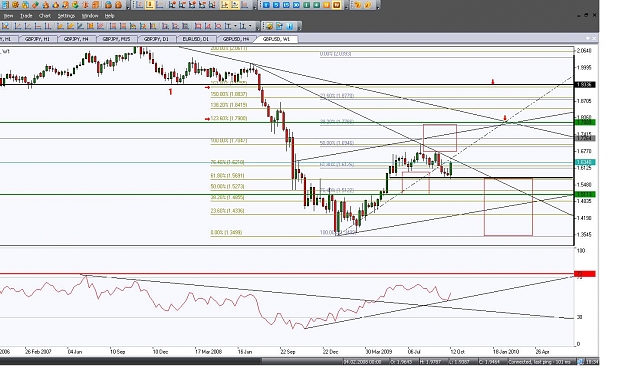
Task: Switch to the GBPJPY, H1 chart tab
Action: point(37,39)
